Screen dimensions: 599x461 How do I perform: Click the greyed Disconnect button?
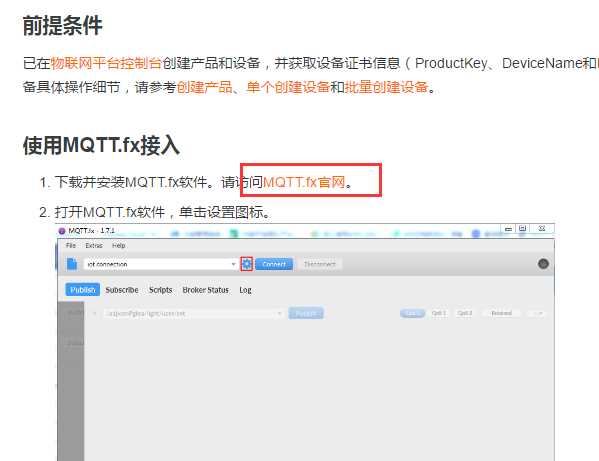point(320,264)
